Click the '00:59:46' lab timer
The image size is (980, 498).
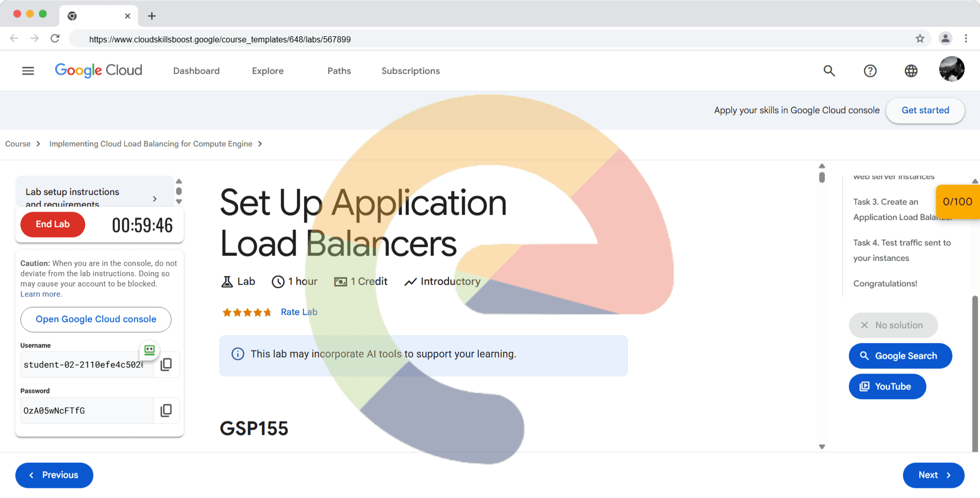(x=142, y=225)
